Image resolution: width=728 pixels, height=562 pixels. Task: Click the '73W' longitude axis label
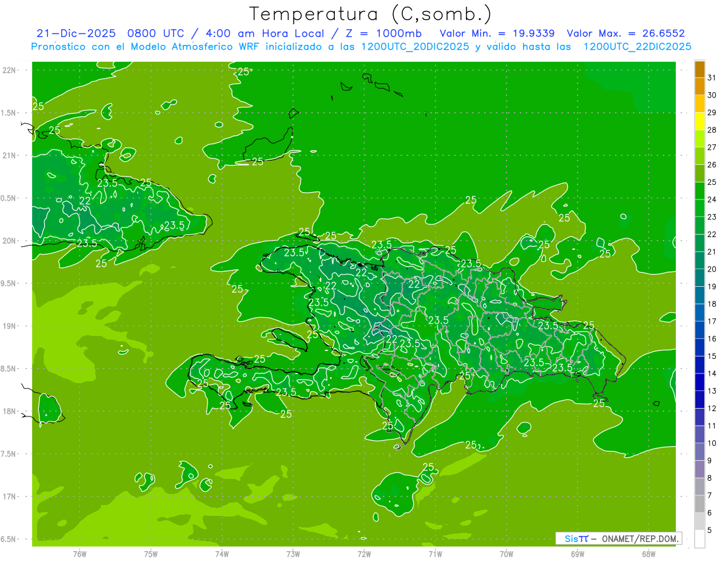point(293,554)
